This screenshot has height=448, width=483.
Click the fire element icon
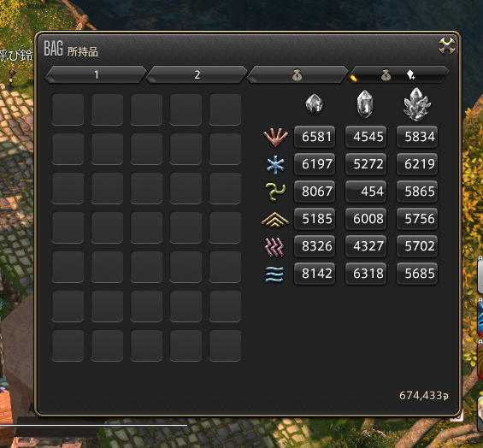pyautogui.click(x=275, y=137)
